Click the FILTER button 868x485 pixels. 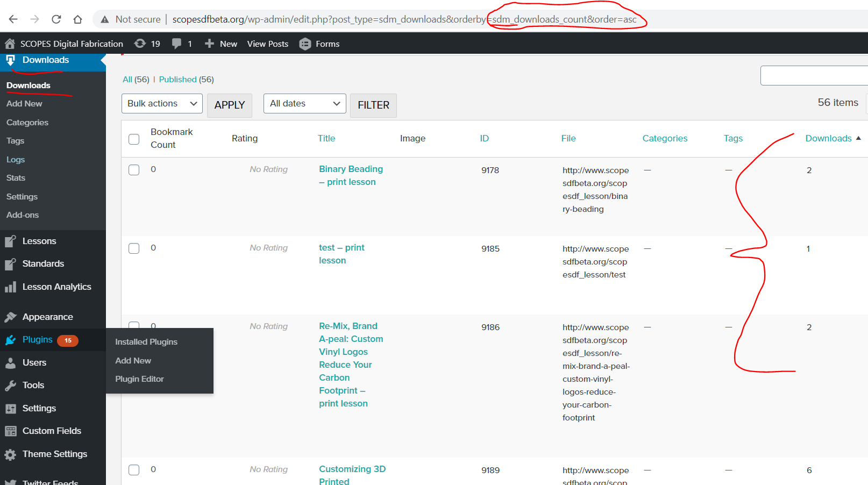click(373, 105)
